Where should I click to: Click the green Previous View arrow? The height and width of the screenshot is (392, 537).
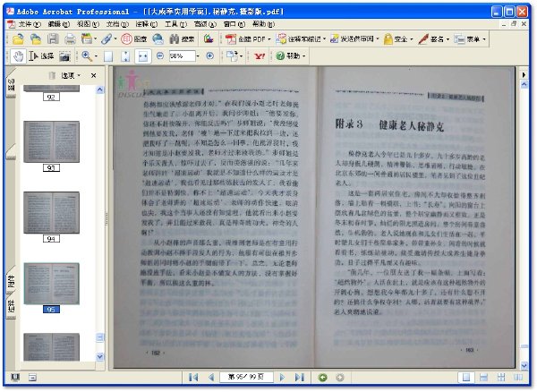[x=322, y=378]
